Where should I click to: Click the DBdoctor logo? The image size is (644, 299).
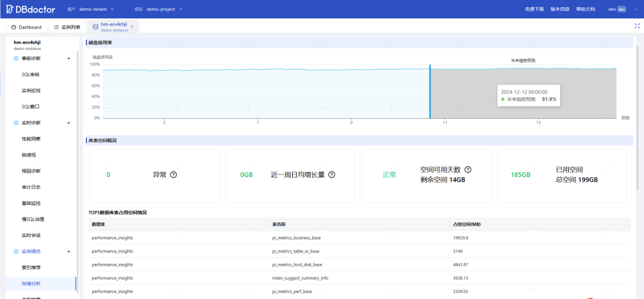point(31,9)
